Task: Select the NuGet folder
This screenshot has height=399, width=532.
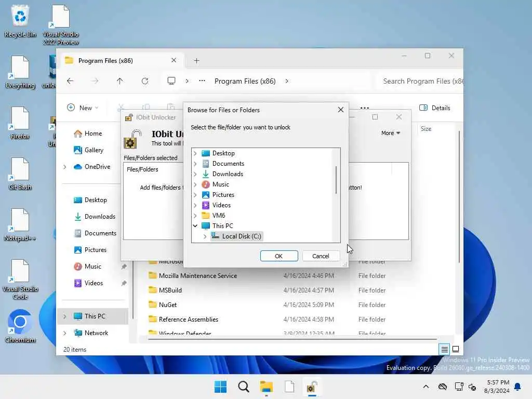Action: tap(163, 305)
